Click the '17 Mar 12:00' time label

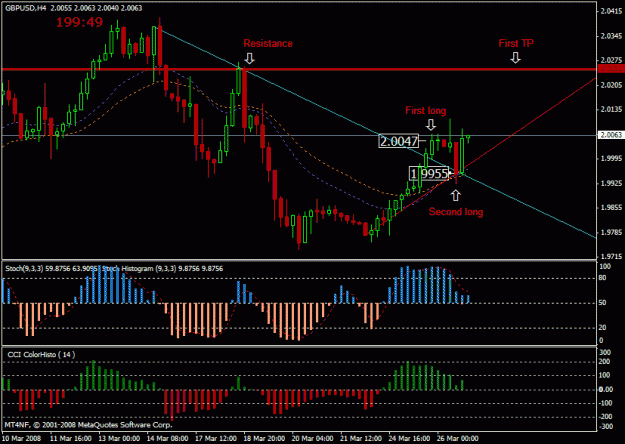[x=216, y=438]
